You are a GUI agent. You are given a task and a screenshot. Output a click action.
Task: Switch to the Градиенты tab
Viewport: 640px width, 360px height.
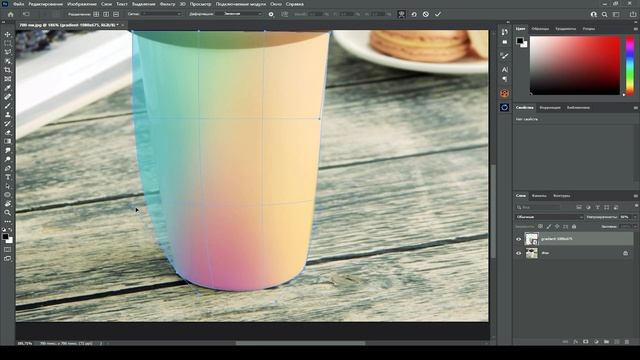coord(565,29)
